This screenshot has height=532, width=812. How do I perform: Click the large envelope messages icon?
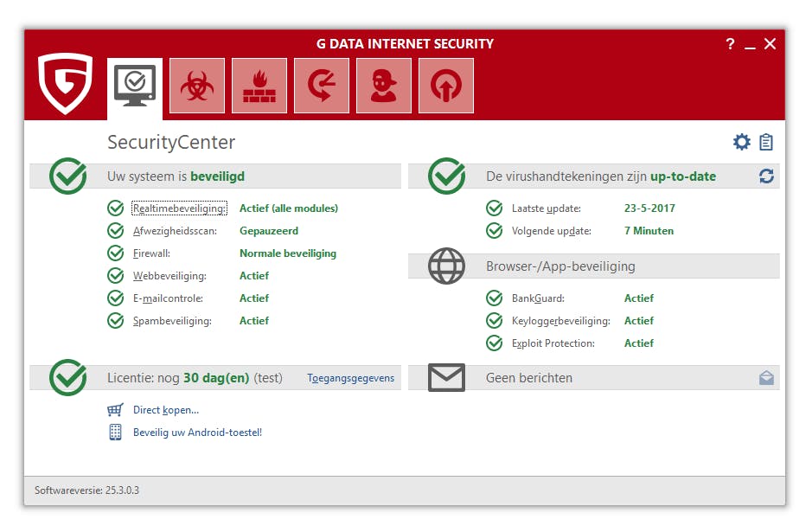coord(446,378)
